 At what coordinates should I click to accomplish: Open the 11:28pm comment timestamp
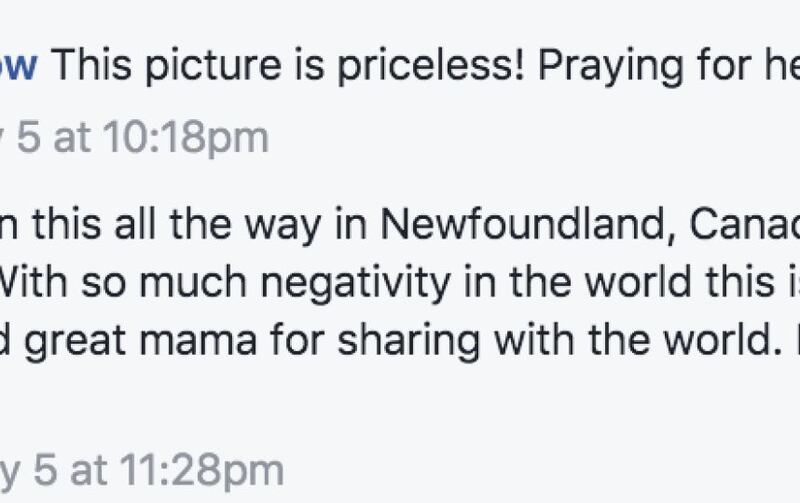point(142,470)
